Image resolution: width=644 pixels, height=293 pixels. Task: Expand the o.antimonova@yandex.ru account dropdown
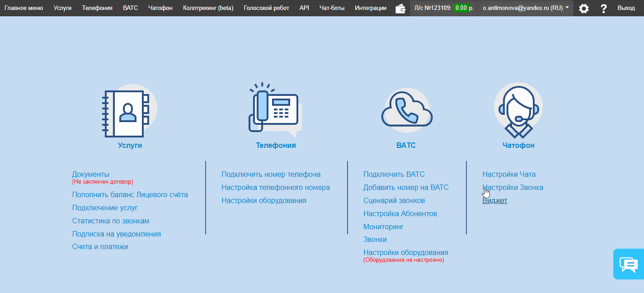[x=526, y=8]
